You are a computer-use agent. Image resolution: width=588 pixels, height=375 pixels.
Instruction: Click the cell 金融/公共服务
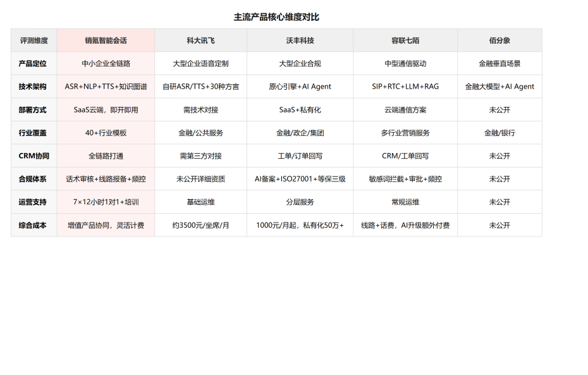(x=200, y=133)
